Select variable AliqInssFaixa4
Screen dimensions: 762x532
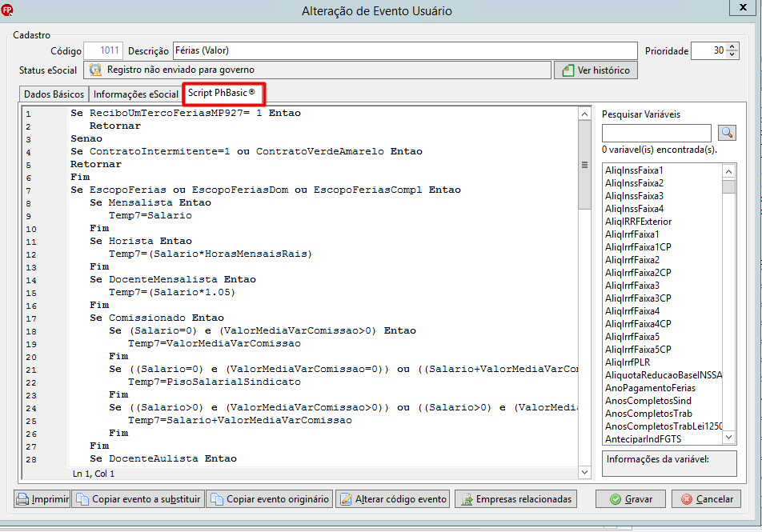click(x=634, y=209)
